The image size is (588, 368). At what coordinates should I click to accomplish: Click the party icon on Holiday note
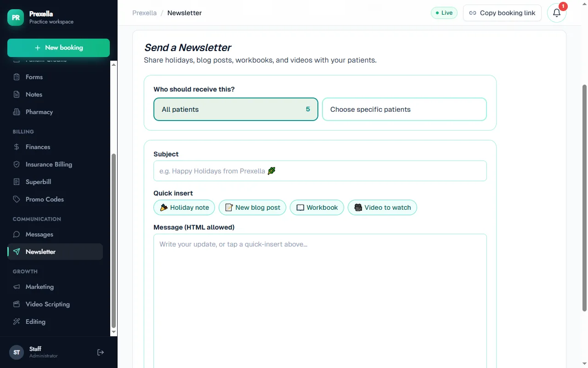[164, 207]
